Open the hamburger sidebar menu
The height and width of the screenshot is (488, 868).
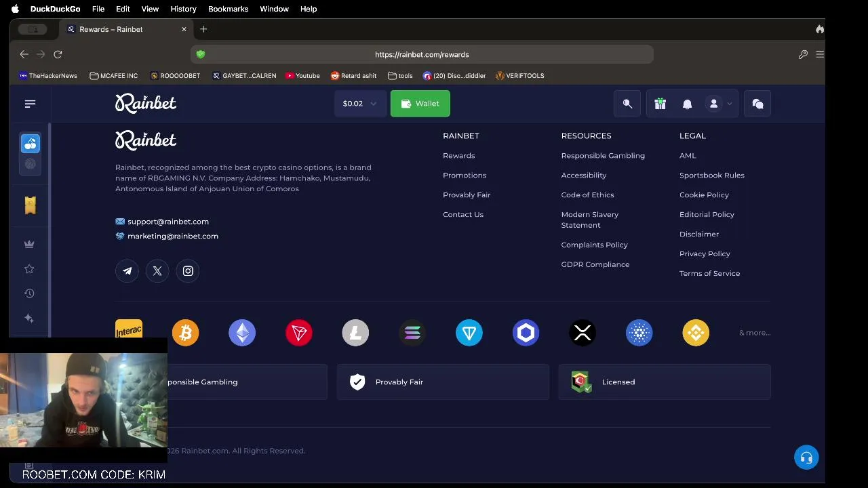click(30, 104)
